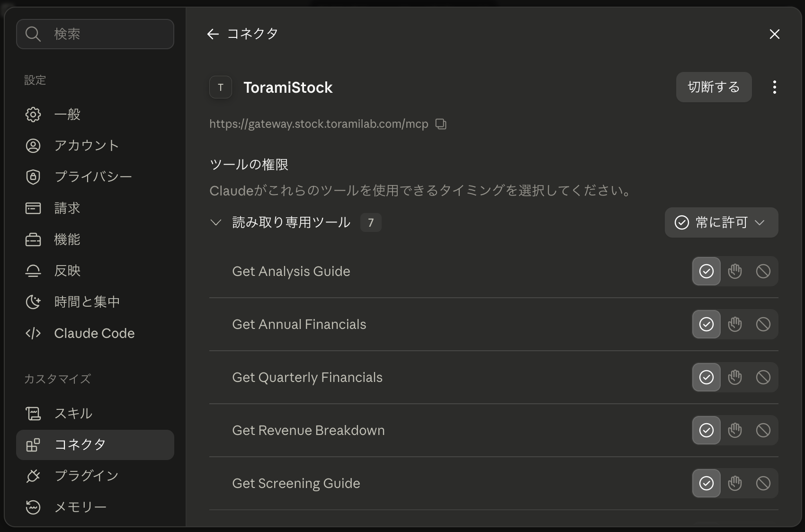Open the スキル skills page
The width and height of the screenshot is (805, 532).
95,414
